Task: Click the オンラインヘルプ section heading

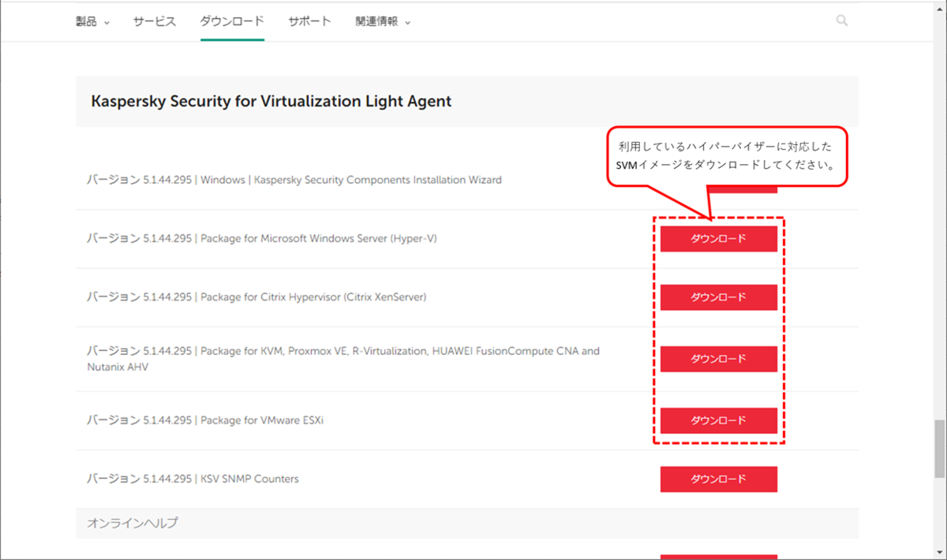Action: [133, 523]
